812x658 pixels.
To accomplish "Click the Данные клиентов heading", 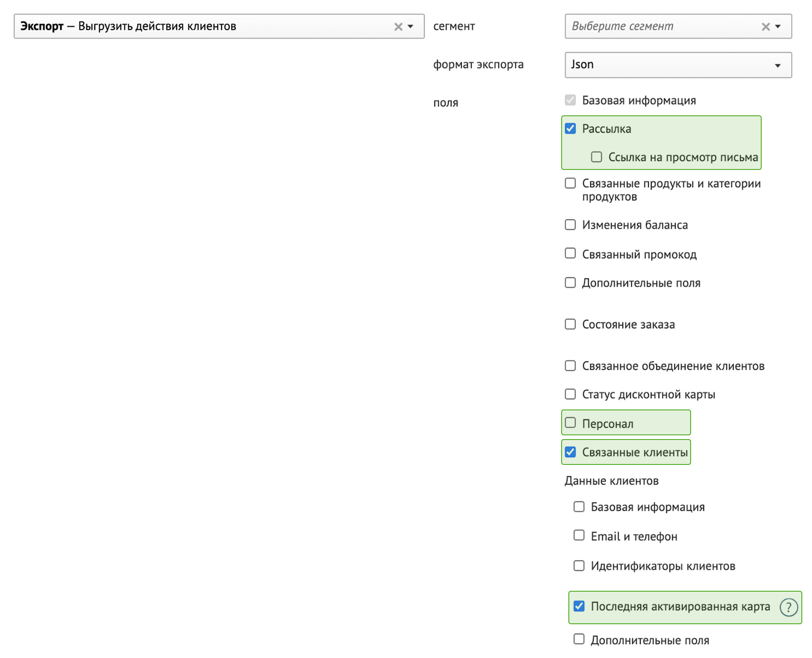I will pos(612,481).
